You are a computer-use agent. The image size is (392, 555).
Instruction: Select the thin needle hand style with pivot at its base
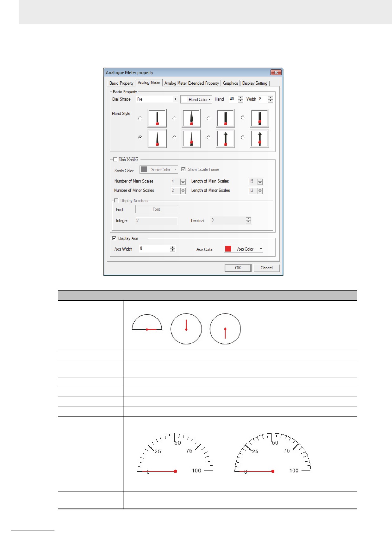pyautogui.click(x=157, y=139)
